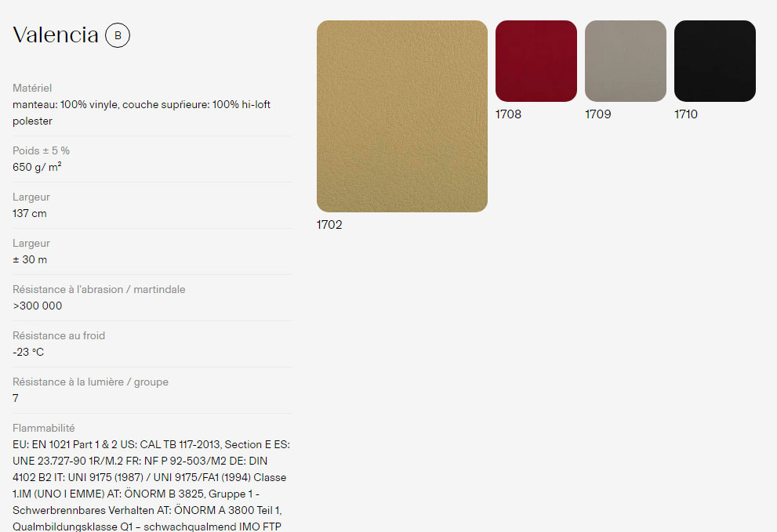Image resolution: width=777 pixels, height=532 pixels.
Task: Click the 1709 color code label
Action: [x=598, y=114]
